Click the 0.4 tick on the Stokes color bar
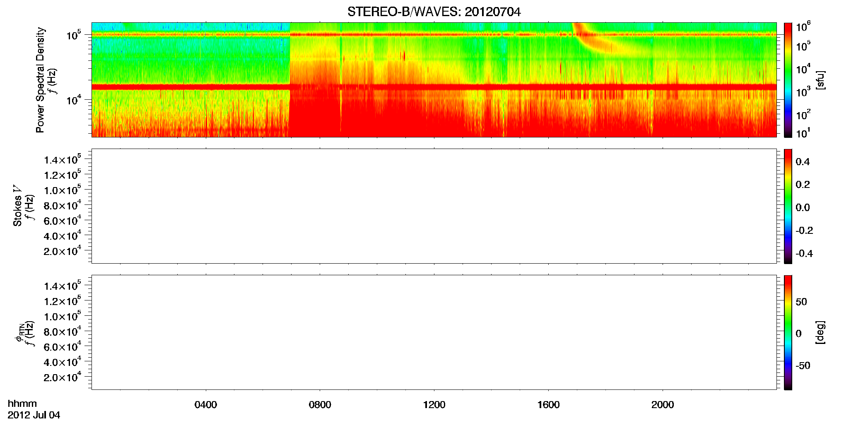 (x=803, y=162)
